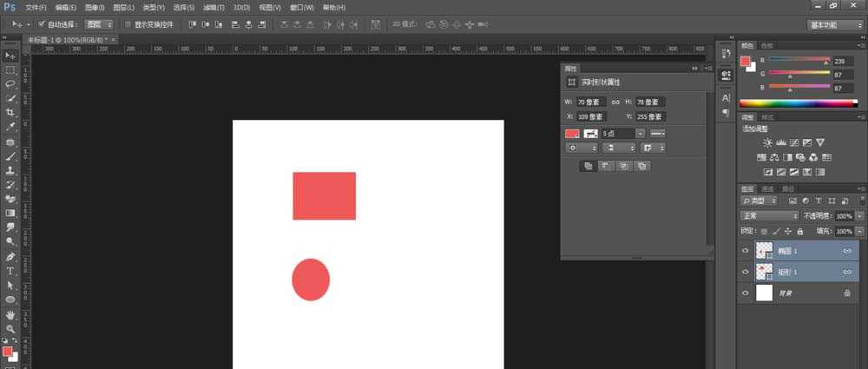The height and width of the screenshot is (369, 868).
Task: Select the Crop tool
Action: pos(10,112)
